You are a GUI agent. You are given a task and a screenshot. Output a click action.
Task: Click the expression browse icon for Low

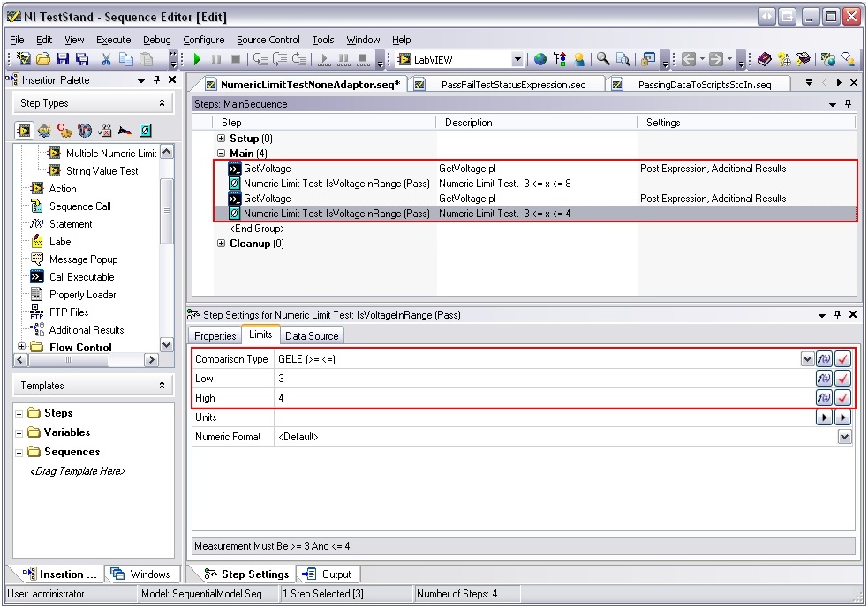824,379
